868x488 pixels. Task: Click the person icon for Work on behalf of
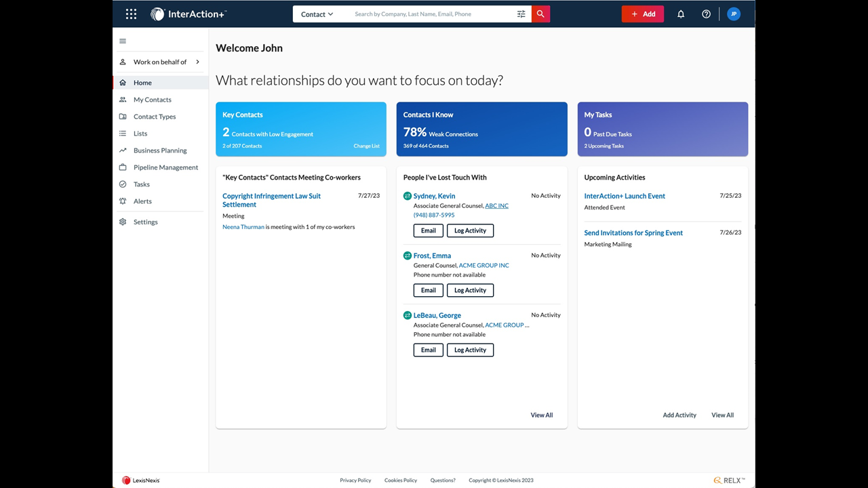tap(123, 62)
